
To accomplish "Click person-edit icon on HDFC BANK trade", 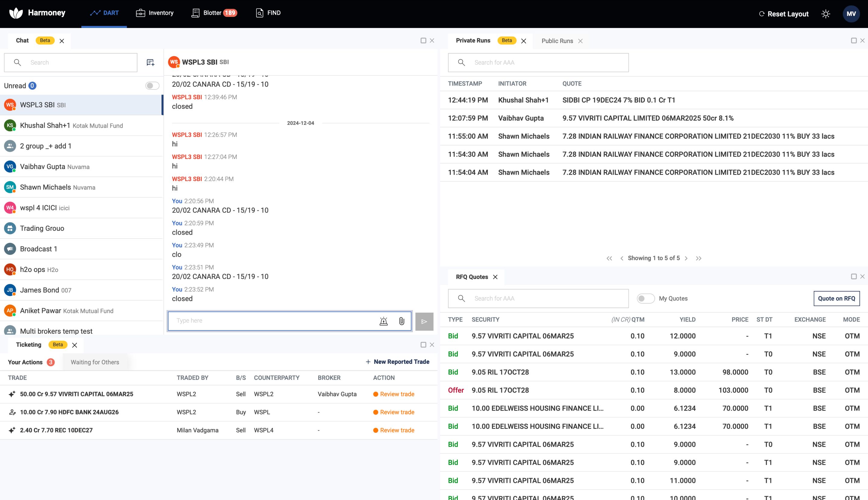I will point(12,412).
